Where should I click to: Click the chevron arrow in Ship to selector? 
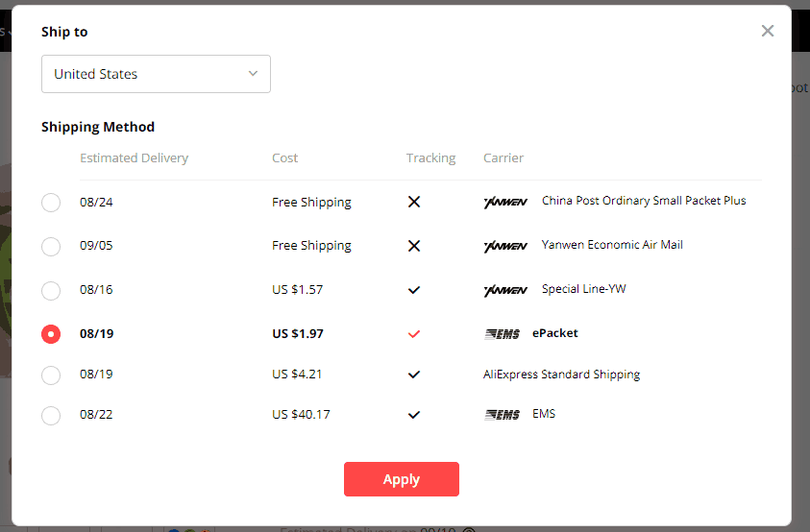[x=253, y=74]
